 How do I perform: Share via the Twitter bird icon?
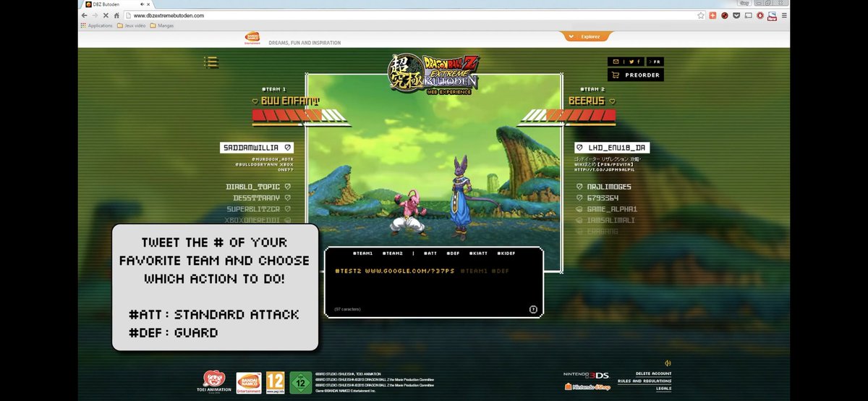coord(631,62)
